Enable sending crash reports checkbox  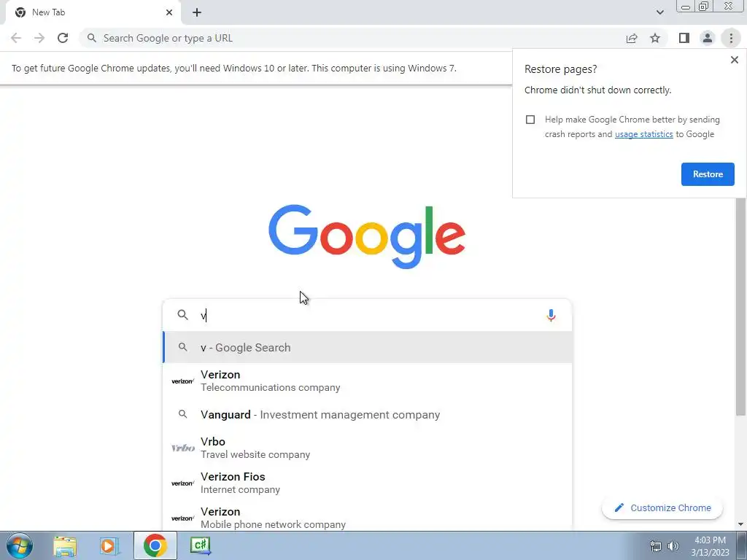(530, 120)
